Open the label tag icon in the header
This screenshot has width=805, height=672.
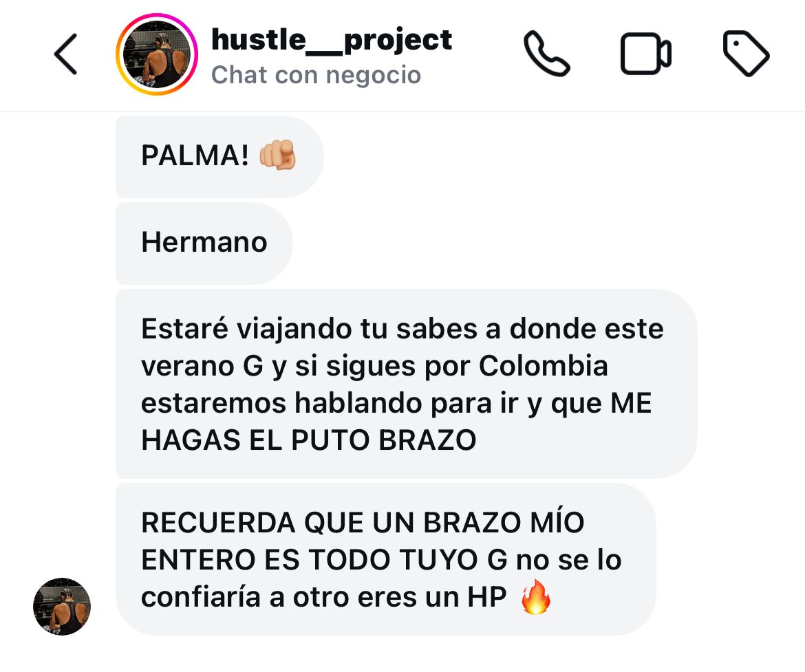[746, 54]
